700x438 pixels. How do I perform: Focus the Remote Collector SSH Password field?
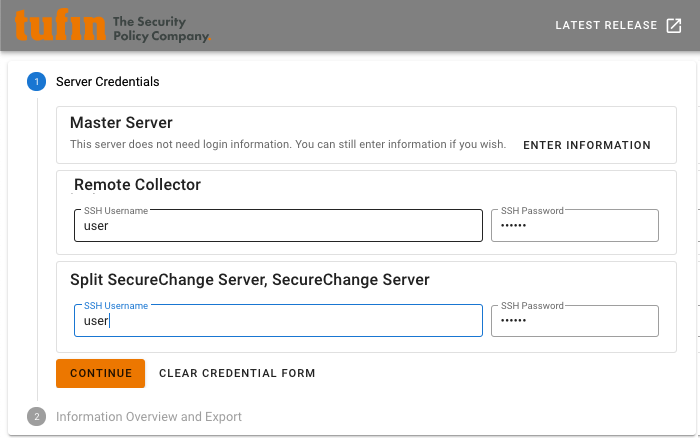tap(575, 225)
